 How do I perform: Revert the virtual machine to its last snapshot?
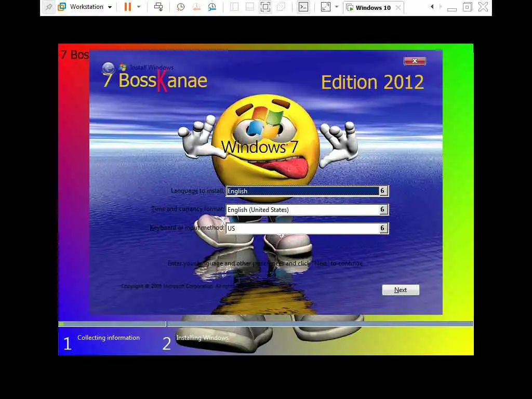coord(196,7)
